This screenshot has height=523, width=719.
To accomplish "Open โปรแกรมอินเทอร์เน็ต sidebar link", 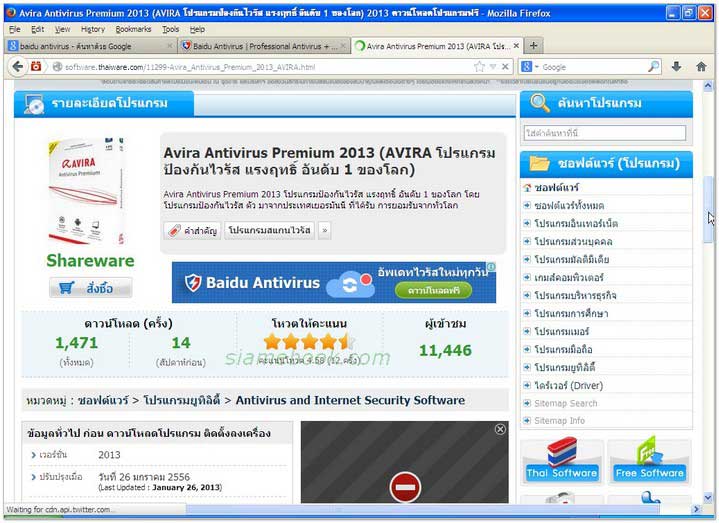I will coord(576,223).
